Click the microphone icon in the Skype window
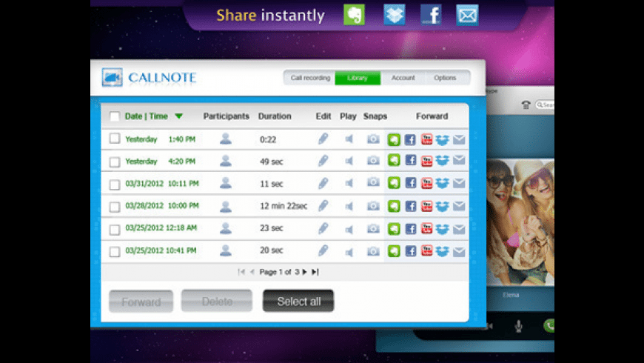 [518, 326]
